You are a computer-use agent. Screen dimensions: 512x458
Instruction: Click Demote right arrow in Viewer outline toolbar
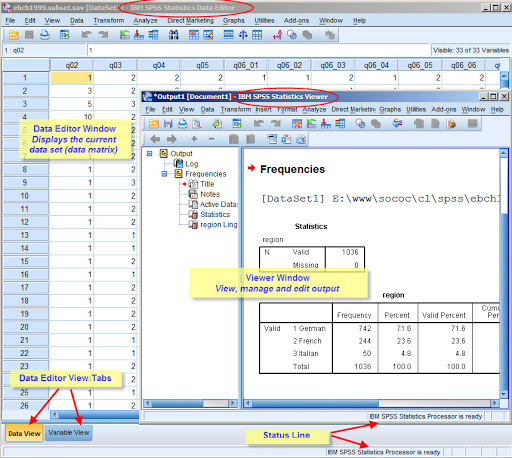172,139
